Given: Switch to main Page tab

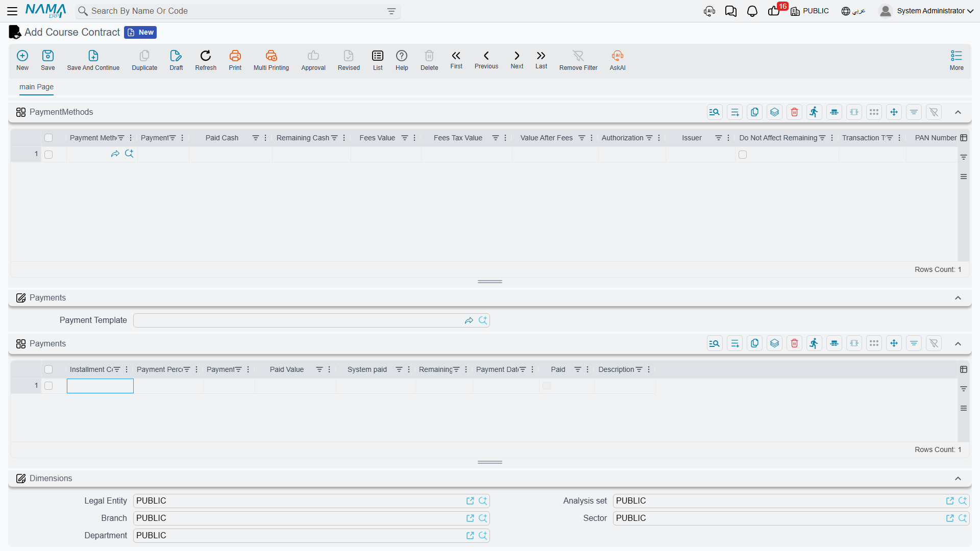Looking at the screenshot, I should pyautogui.click(x=36, y=87).
